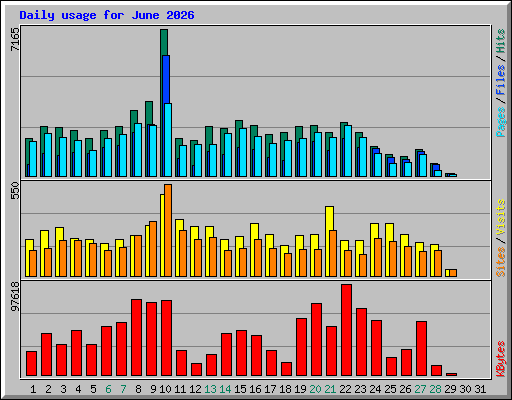
Task: Click day label 22 on the x-axis
Action: pyautogui.click(x=345, y=389)
